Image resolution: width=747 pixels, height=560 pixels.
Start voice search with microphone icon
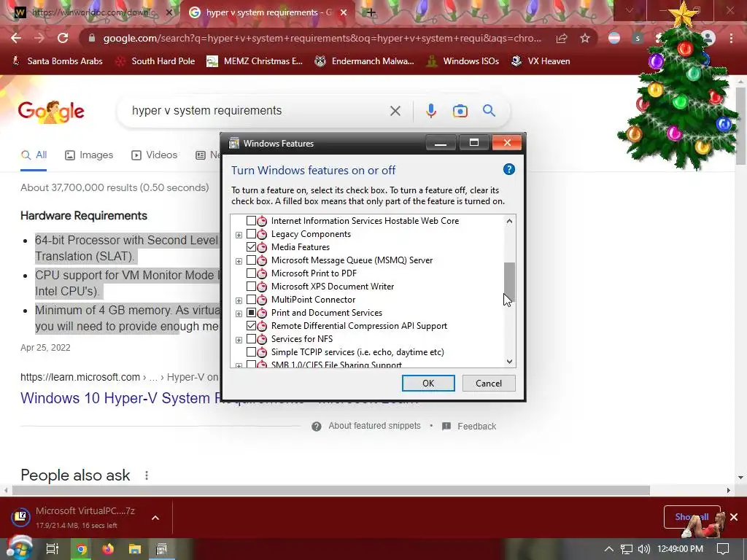tap(430, 111)
